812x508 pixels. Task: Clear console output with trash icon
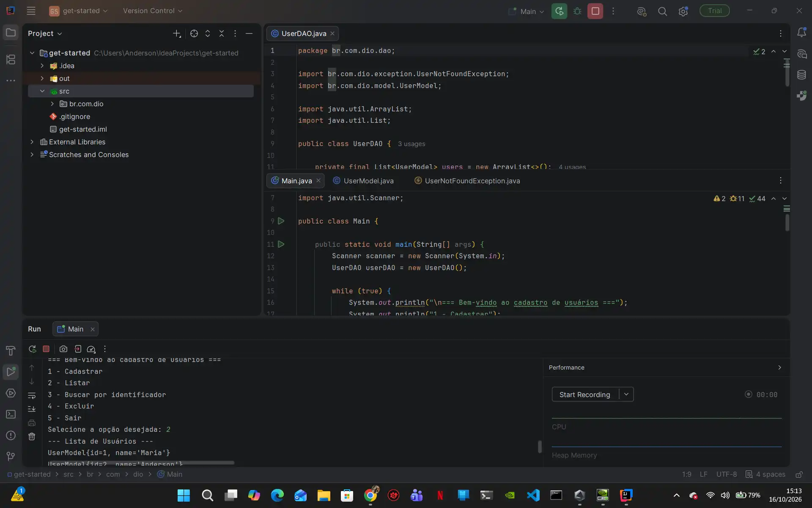(x=32, y=436)
